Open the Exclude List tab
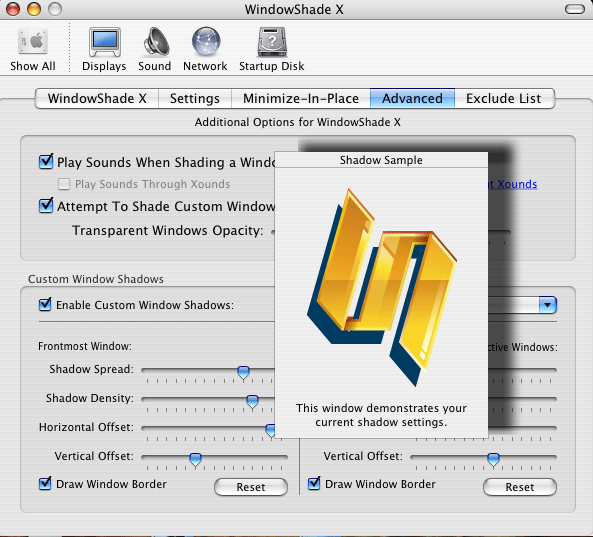593x537 pixels. click(504, 98)
